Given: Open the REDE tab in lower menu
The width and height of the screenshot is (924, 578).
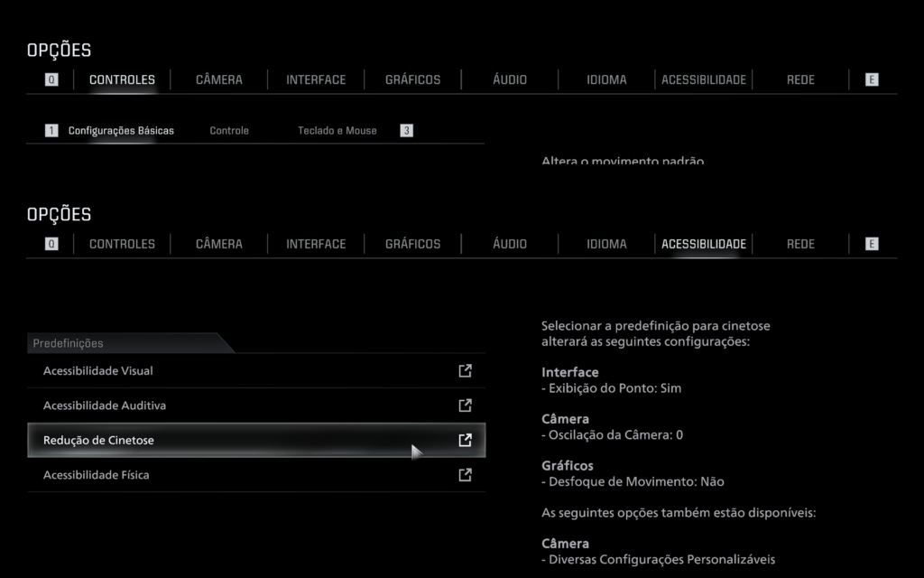Looking at the screenshot, I should [800, 244].
